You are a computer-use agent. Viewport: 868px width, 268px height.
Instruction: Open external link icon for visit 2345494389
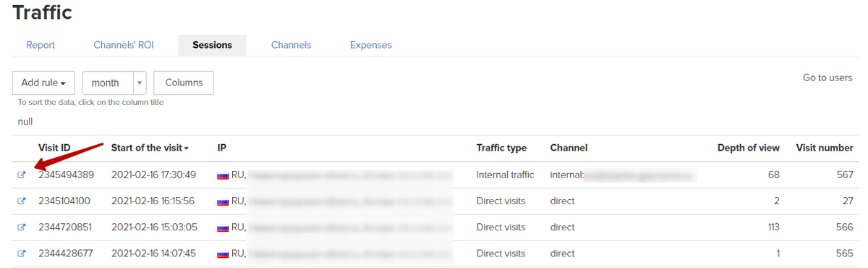coord(22,175)
